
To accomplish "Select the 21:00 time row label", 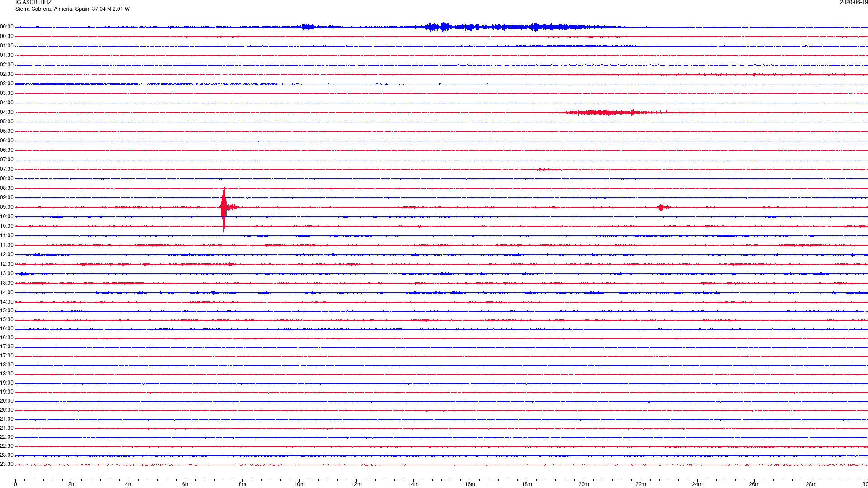I will pos(7,419).
